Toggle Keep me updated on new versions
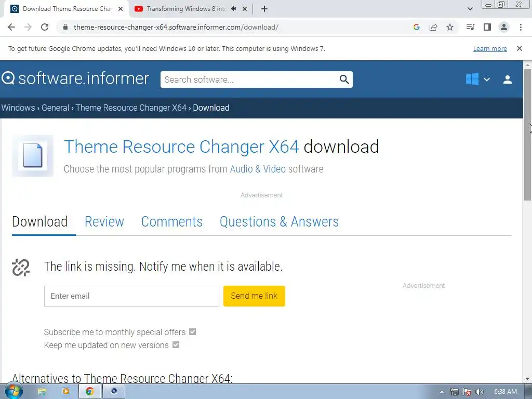Image resolution: width=532 pixels, height=399 pixels. tap(176, 345)
